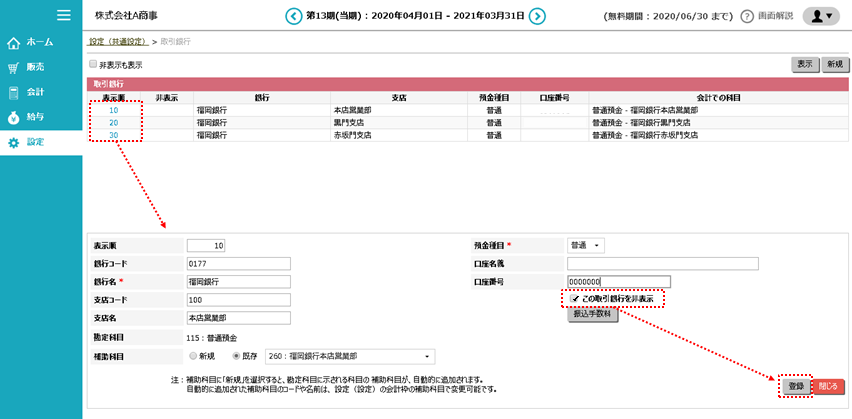
Task: Enable 非表示も表示 checkbox
Action: tap(93, 64)
